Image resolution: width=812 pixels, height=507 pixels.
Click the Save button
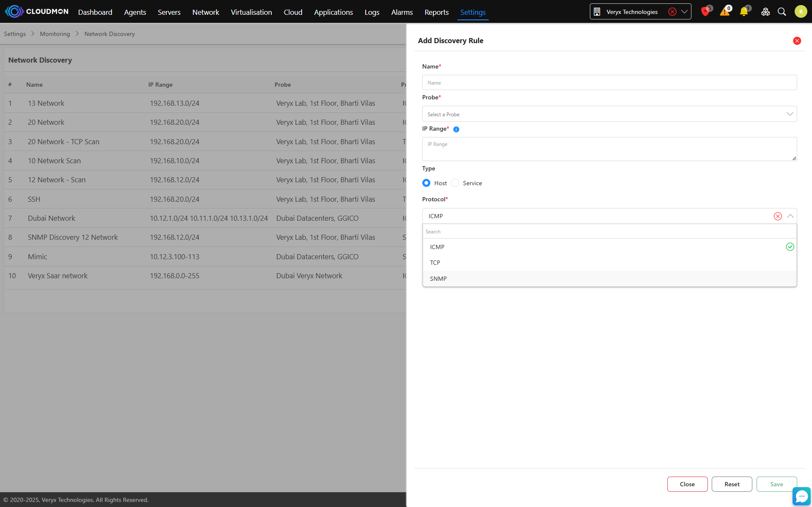(x=776, y=484)
